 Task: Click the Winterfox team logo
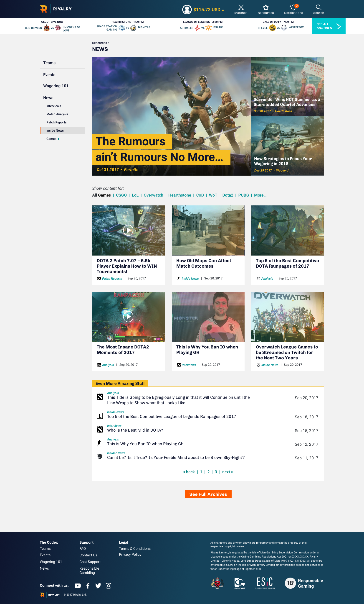(x=284, y=28)
